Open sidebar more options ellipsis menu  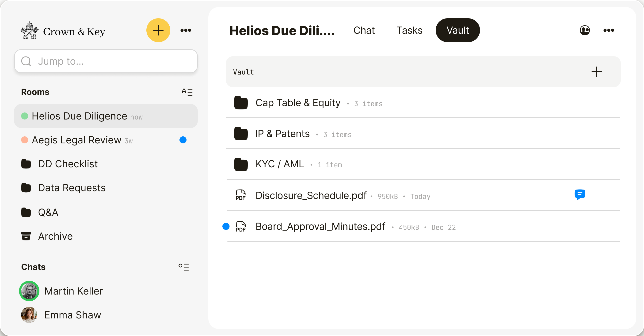pos(186,30)
